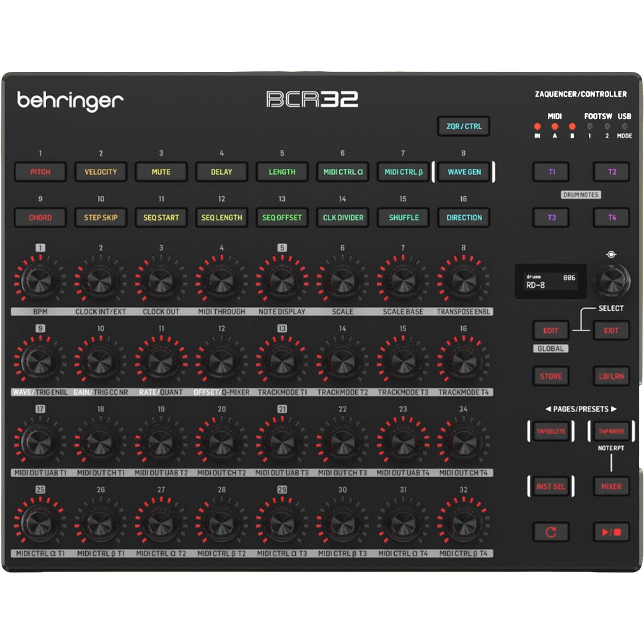Hit the play/stop transport button

(611, 532)
